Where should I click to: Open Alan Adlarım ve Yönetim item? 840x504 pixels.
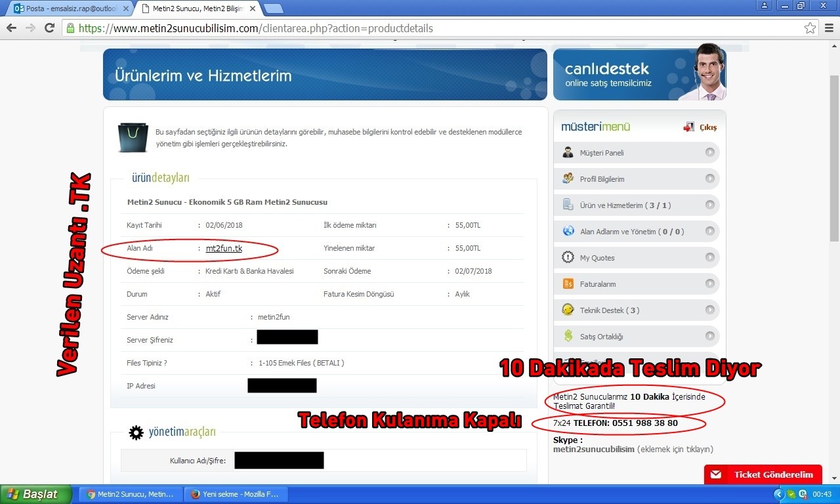[637, 232]
